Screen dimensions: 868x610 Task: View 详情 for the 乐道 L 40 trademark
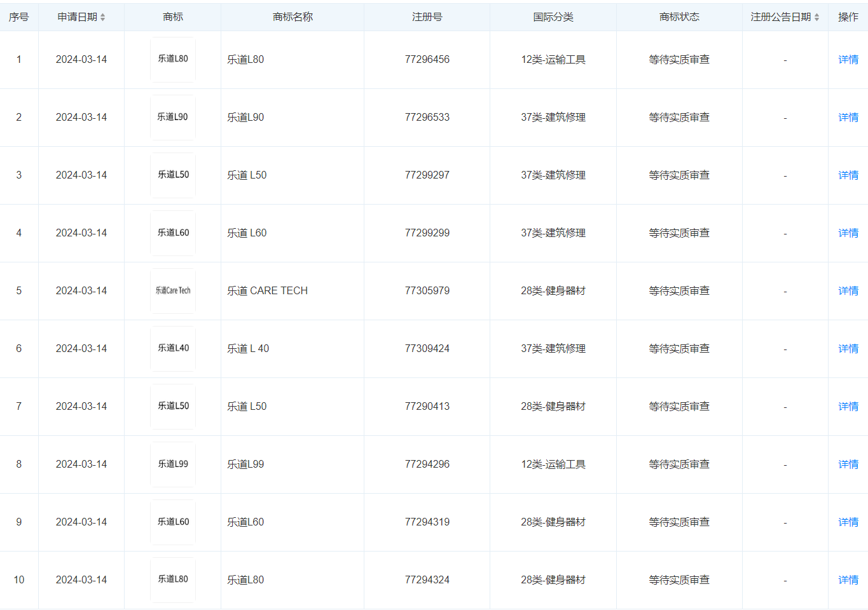pyautogui.click(x=848, y=349)
